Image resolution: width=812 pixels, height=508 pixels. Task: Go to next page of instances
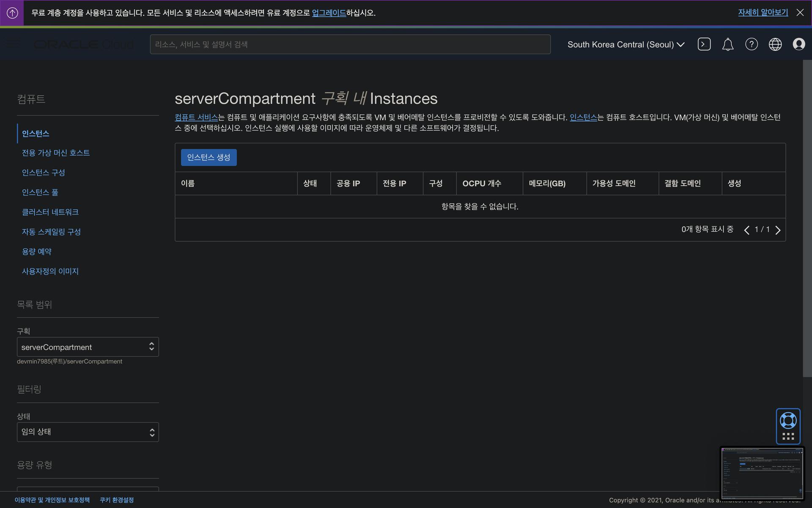coord(778,230)
